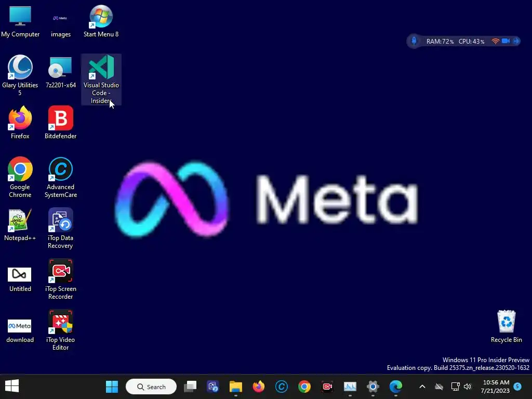Open My Computer desktop icon
The image size is (532, 399).
(20, 21)
